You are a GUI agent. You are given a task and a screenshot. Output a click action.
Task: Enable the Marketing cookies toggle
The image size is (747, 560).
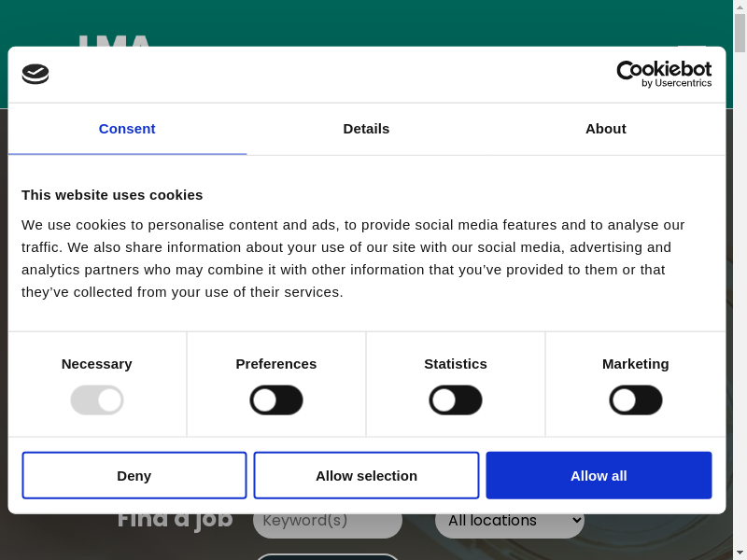[636, 400]
